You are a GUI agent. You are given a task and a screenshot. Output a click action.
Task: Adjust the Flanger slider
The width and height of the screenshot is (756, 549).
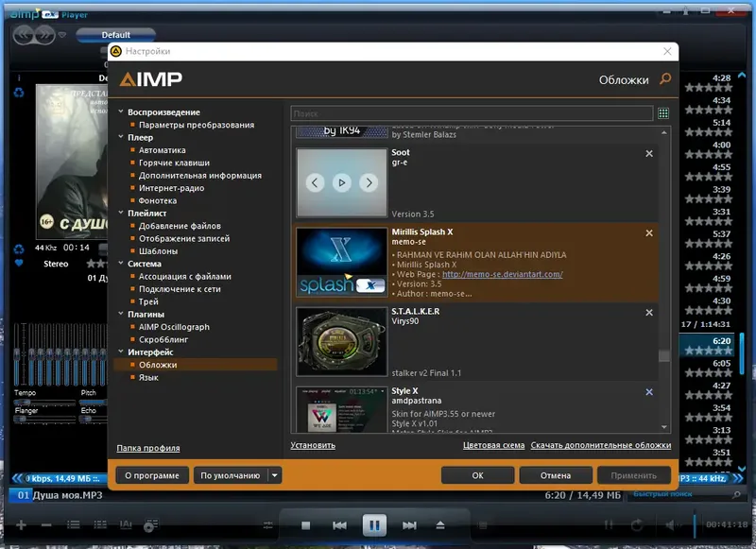click(x=44, y=419)
